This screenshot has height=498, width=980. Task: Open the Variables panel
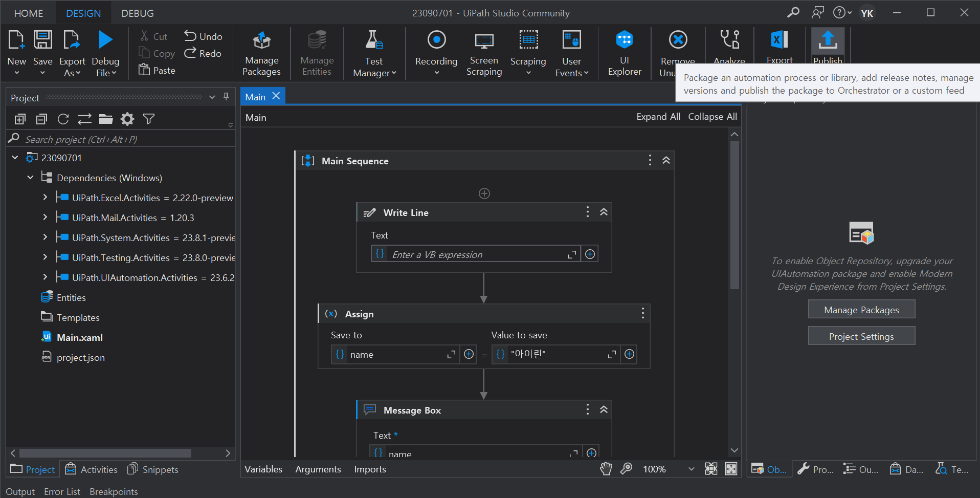coord(263,469)
